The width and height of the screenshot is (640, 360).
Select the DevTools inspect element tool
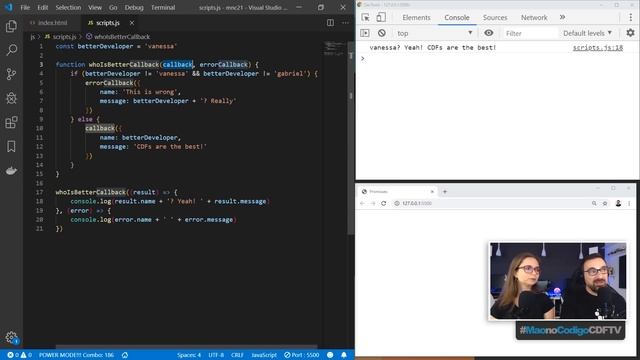pos(365,18)
